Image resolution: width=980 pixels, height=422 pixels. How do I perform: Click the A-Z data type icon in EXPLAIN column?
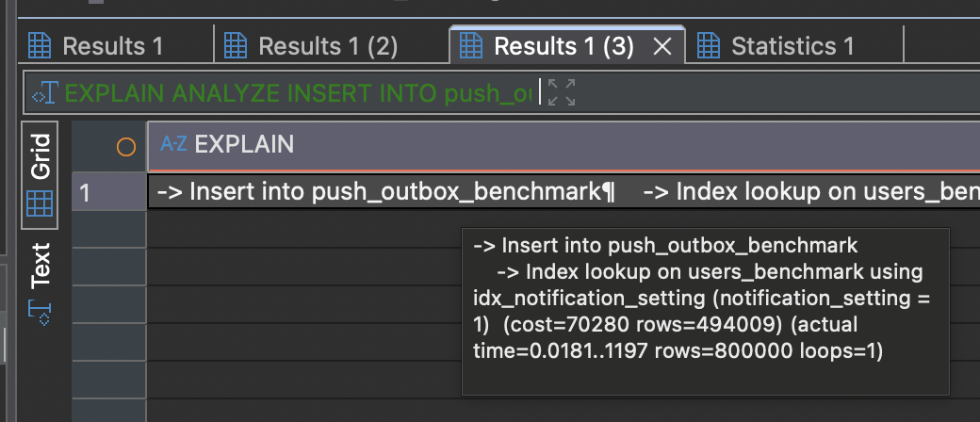[173, 144]
